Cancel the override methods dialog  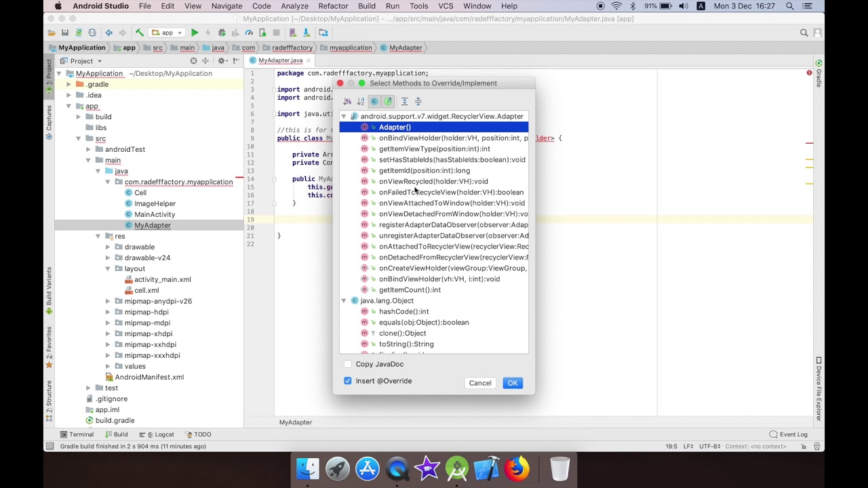coord(480,383)
